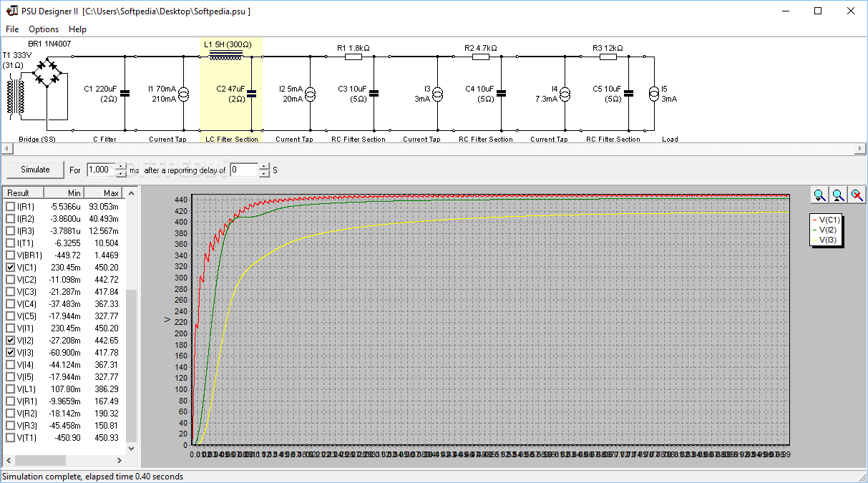Check the I(T1) result checkbox
The height and width of the screenshot is (483, 868).
click(x=10, y=243)
